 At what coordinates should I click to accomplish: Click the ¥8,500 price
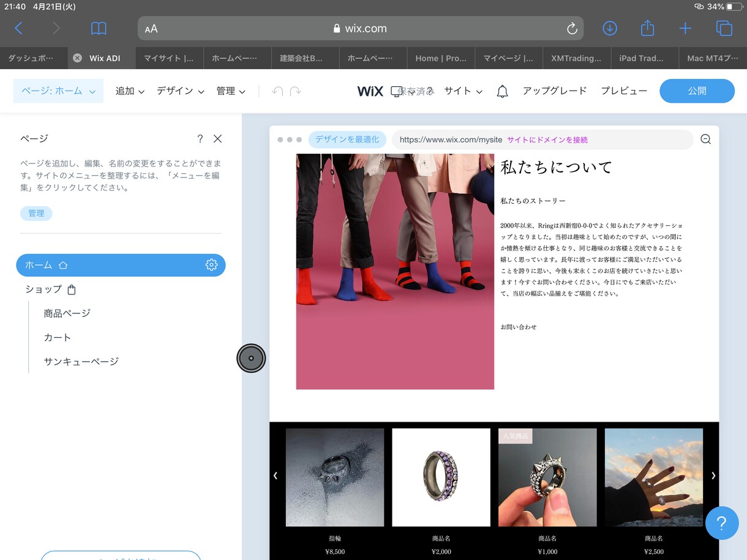(335, 551)
